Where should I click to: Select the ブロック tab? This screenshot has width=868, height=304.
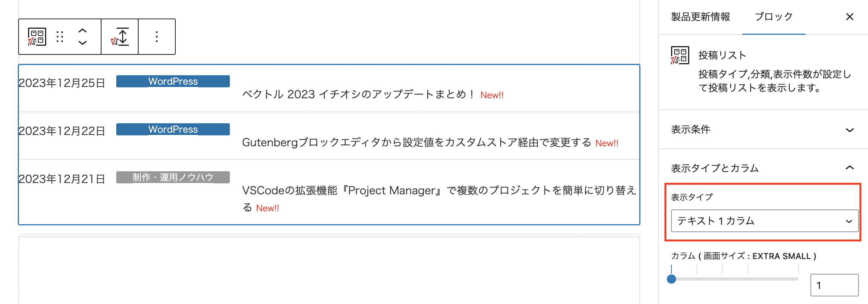pyautogui.click(x=773, y=17)
